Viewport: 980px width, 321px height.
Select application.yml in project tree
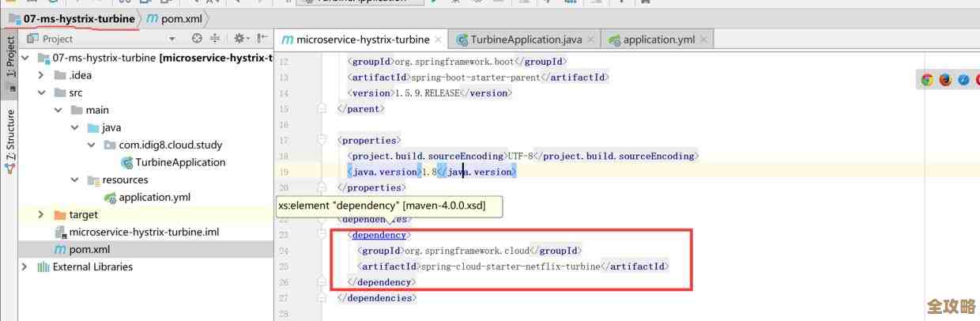[155, 197]
